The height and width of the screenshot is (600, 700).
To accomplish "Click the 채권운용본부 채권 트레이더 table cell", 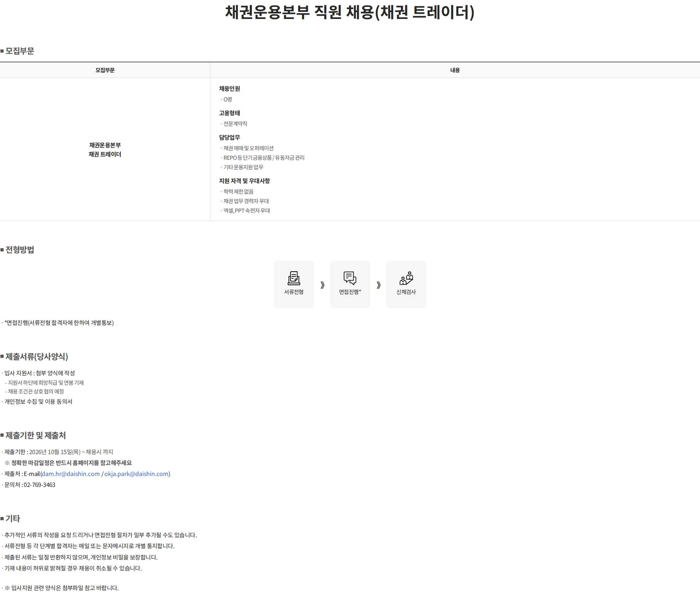I will coord(105,150).
